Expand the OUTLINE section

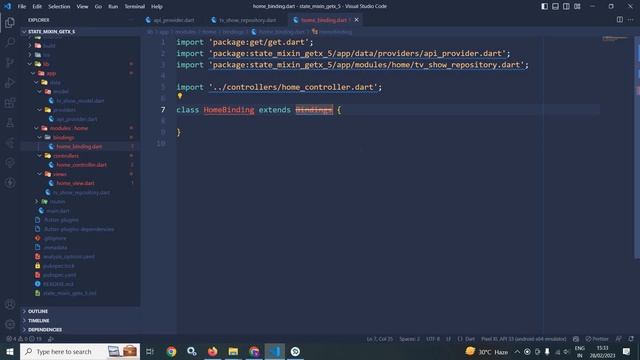pos(80,311)
